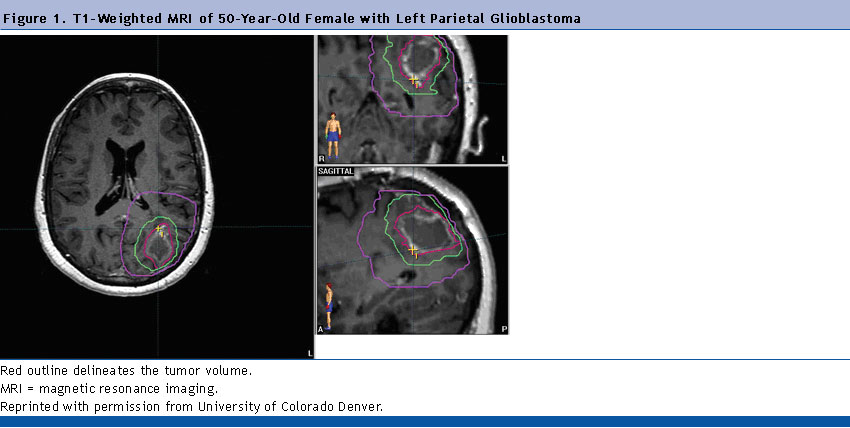Click the yellow crosshair marker in coronal view
850x428 pixels.
pyautogui.click(x=414, y=81)
